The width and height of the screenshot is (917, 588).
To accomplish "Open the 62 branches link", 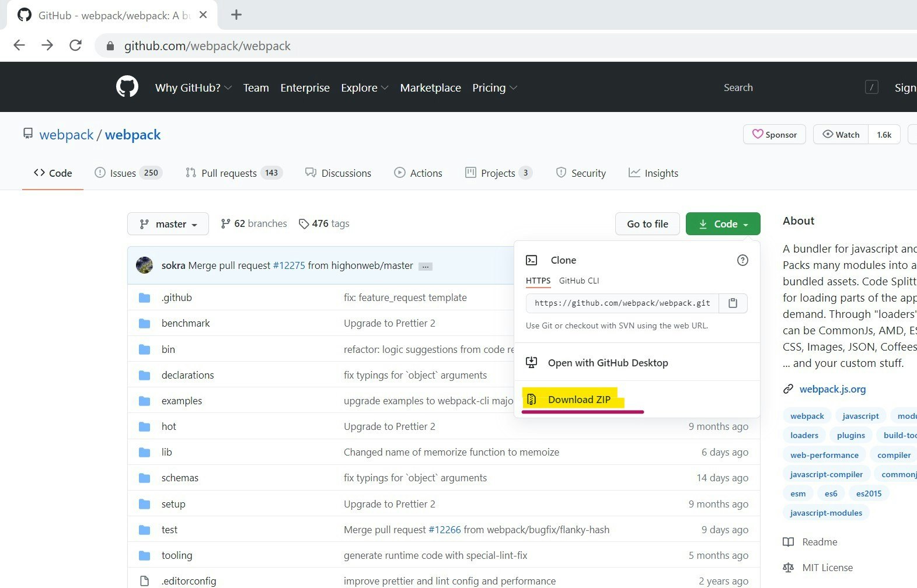I will (254, 223).
